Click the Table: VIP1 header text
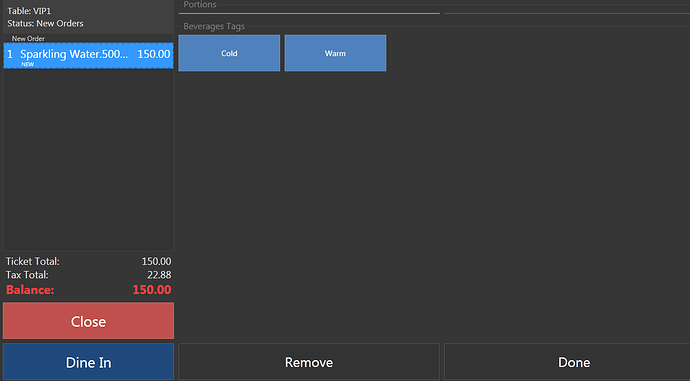Viewport: 690px width, 381px height. click(29, 11)
